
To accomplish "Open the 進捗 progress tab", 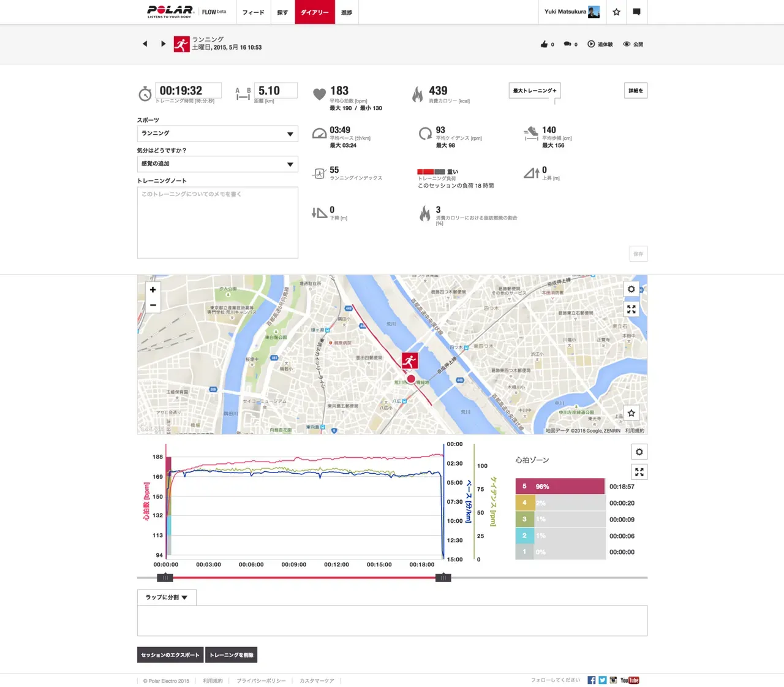I will click(x=346, y=12).
